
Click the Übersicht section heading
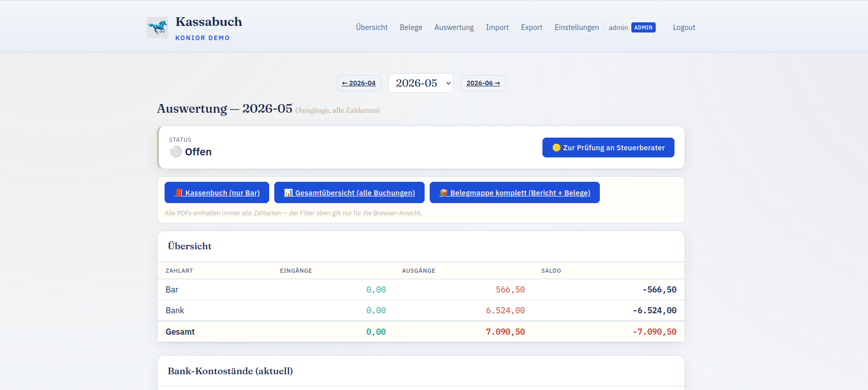coord(189,246)
